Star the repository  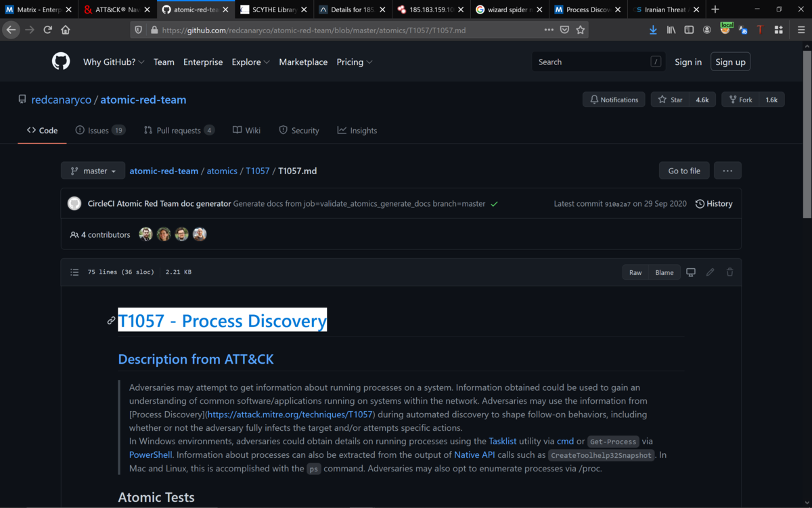[x=671, y=100]
